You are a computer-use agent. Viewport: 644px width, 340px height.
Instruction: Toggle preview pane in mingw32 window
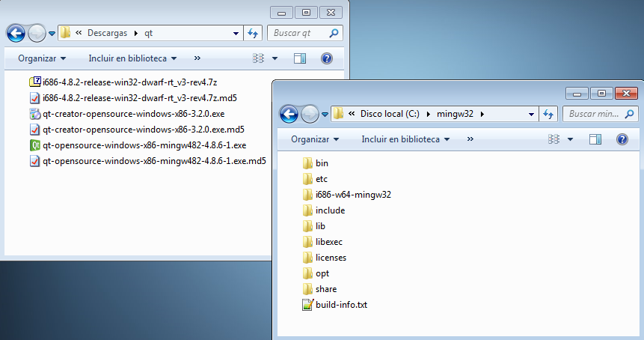pyautogui.click(x=595, y=139)
